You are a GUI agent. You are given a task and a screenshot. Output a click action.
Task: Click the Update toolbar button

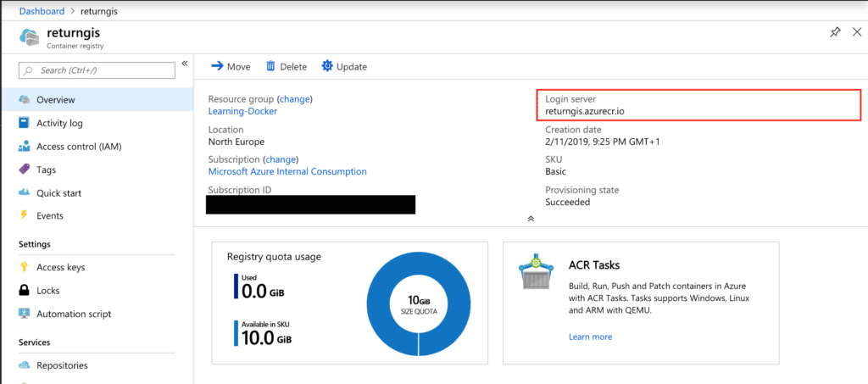pyautogui.click(x=344, y=66)
